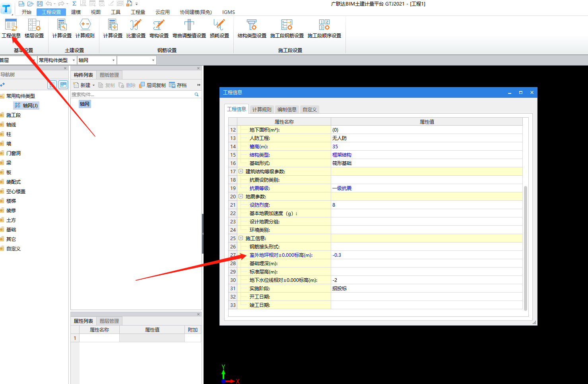The width and height of the screenshot is (588, 384).
Task: Open 编制信息 tab in 工程信息 dialog
Action: coord(287,109)
